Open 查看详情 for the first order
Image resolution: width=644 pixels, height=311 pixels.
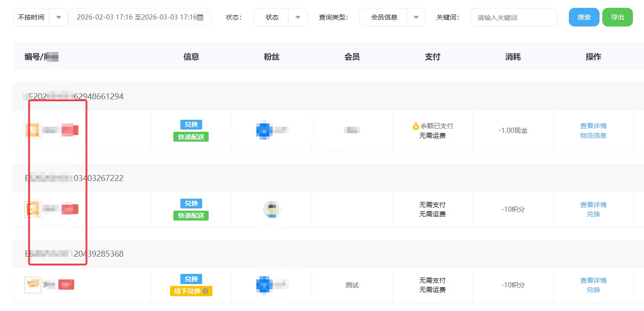click(x=593, y=125)
